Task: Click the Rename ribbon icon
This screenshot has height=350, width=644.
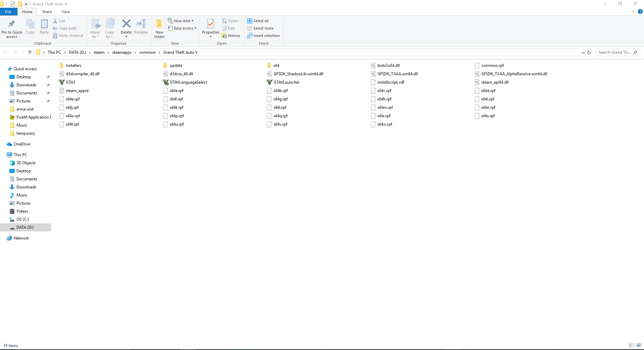Action: coord(141,24)
